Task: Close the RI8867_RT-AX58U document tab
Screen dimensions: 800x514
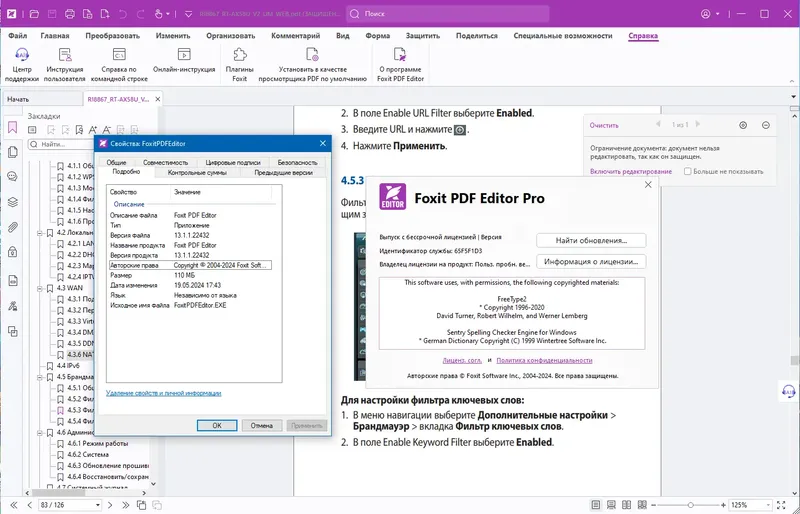Action: (x=158, y=99)
